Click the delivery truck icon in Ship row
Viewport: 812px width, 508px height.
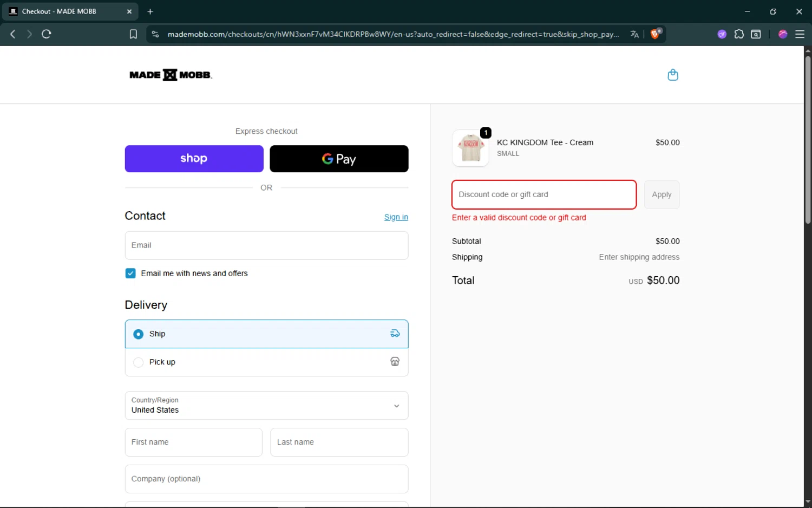[395, 334]
